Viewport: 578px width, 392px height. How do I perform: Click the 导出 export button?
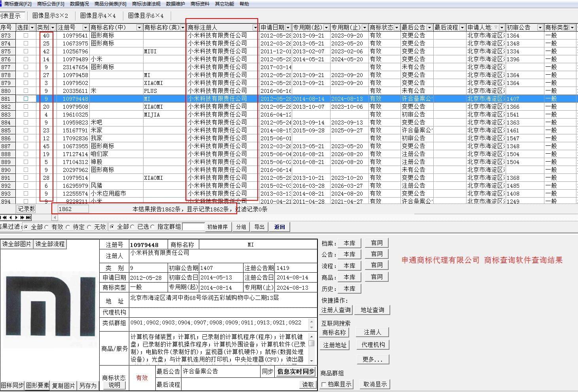pos(259,227)
